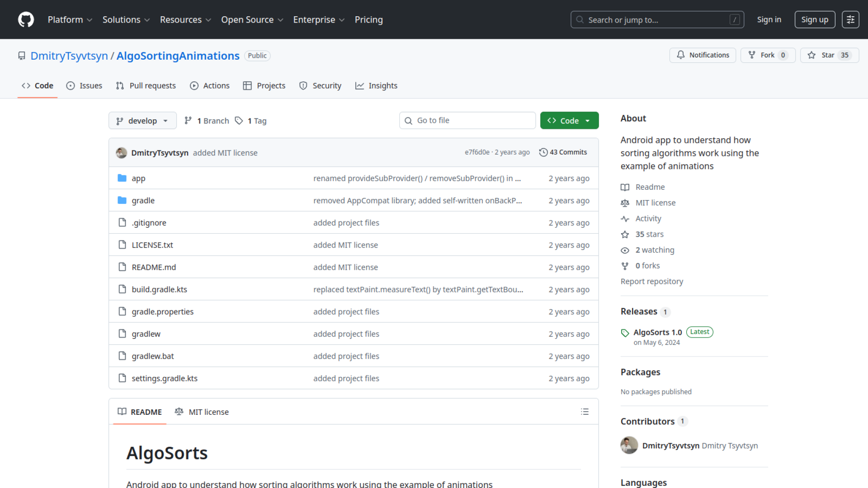Click DmitryTsyvtsyn avatar in commit header

121,153
